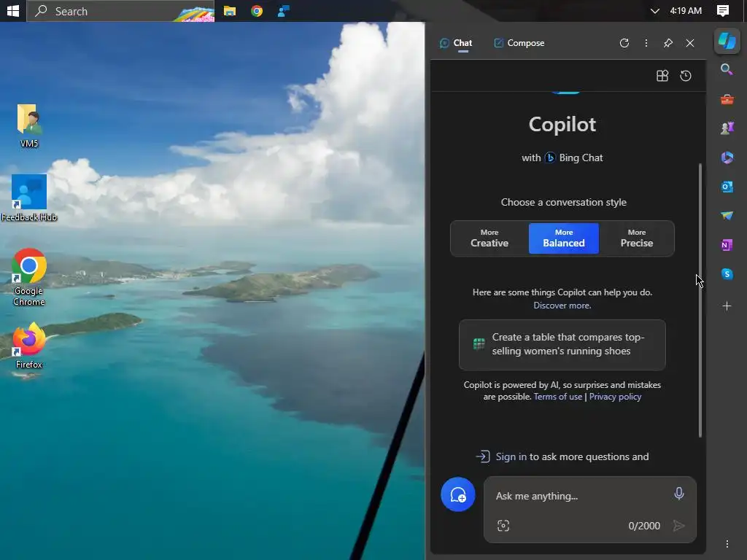
Task: Open the Copilot sidebar icon
Action: pos(727,41)
